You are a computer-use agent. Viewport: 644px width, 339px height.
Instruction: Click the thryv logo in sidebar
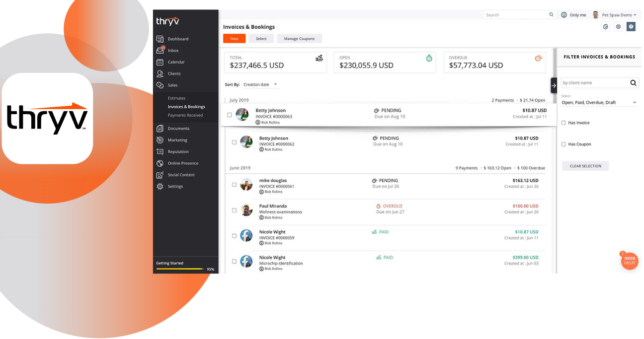click(167, 21)
